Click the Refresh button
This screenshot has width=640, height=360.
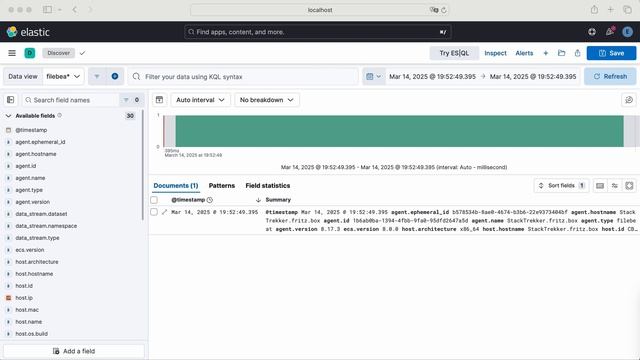(610, 76)
